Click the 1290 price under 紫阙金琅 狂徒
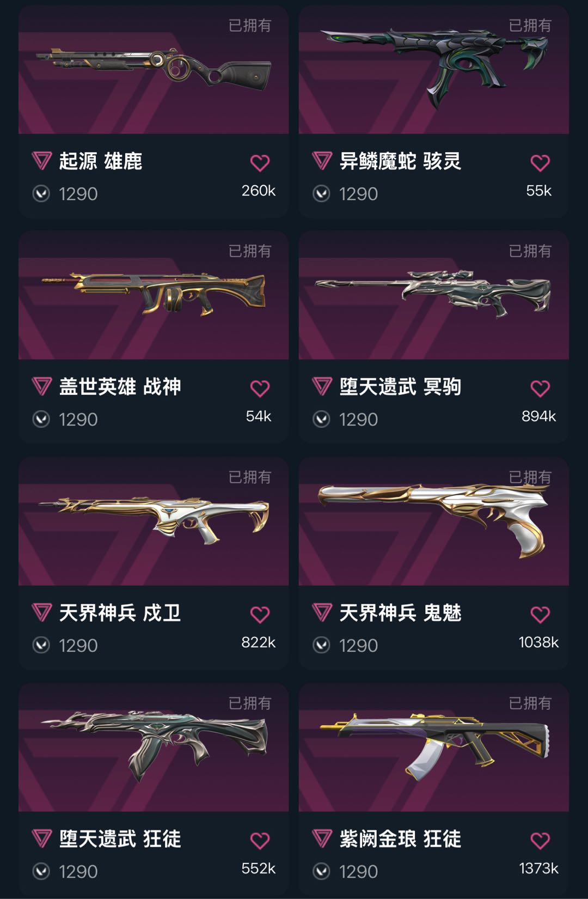588x899 pixels. [x=358, y=871]
